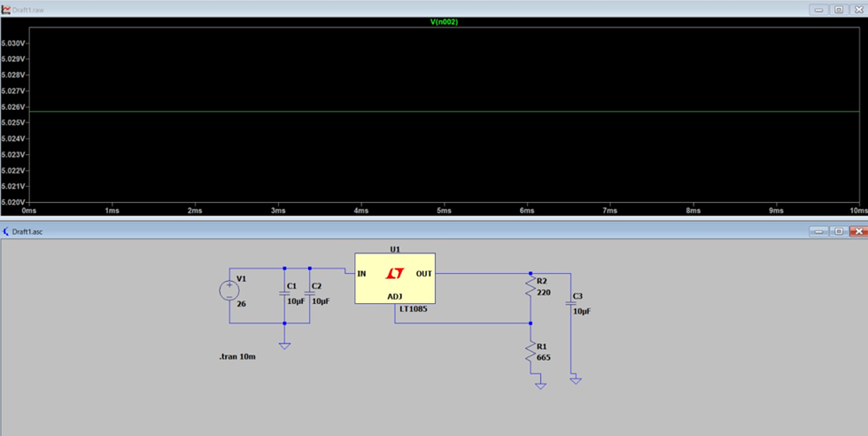
Task: Close the Draft1.asc schematic window
Action: [857, 230]
